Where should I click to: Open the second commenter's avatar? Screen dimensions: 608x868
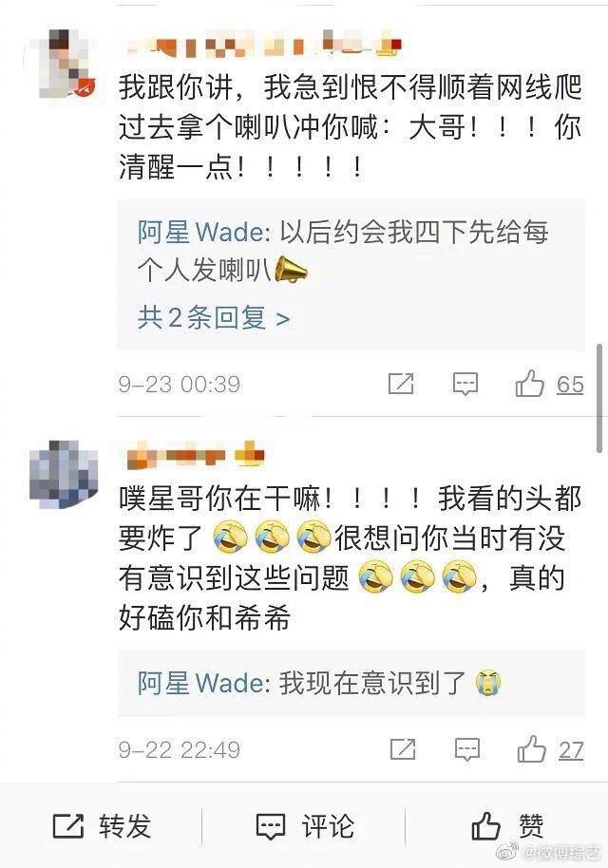pyautogui.click(x=64, y=475)
